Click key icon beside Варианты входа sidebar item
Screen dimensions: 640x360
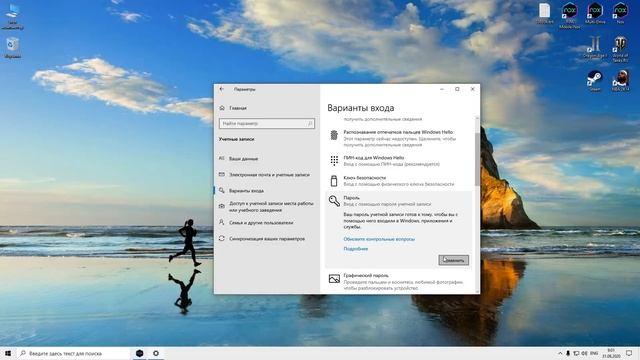[222, 190]
